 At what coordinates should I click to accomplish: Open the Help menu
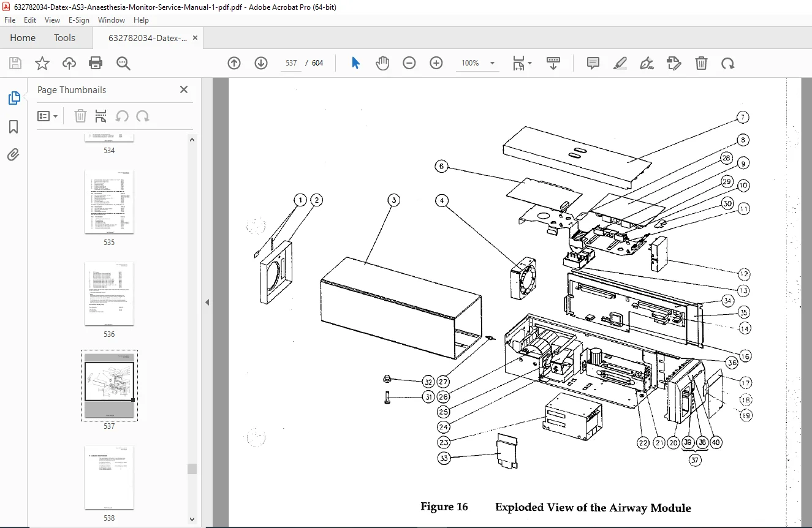(142, 20)
